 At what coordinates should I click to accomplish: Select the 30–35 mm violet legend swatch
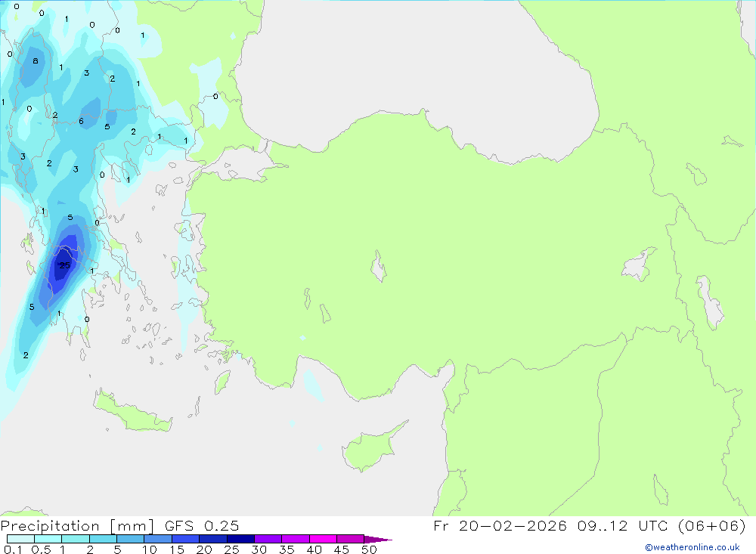[268, 539]
